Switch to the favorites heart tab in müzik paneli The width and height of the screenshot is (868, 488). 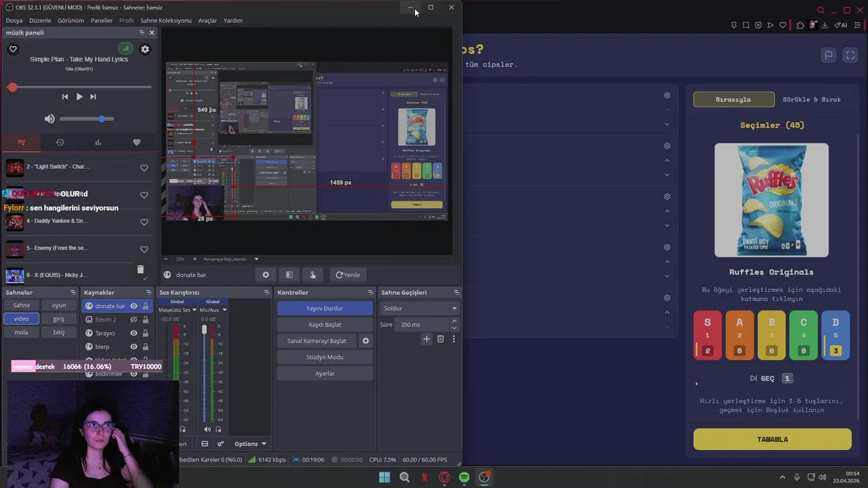click(x=136, y=142)
